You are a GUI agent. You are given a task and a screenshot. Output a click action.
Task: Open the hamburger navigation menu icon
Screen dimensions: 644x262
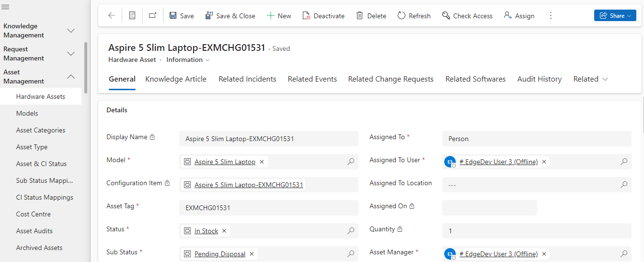tap(6, 6)
